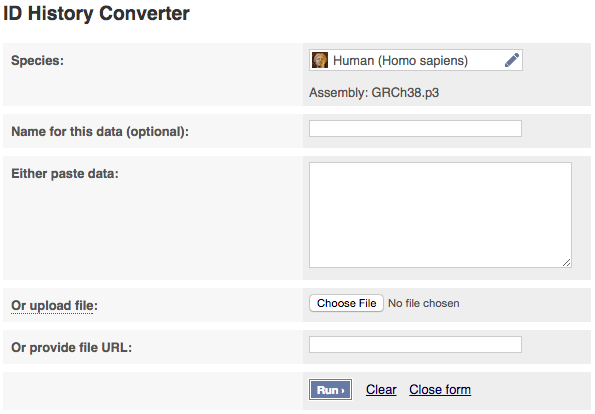Image resolution: width=595 pixels, height=414 pixels.
Task: Click the No file chosen text
Action: [x=423, y=303]
